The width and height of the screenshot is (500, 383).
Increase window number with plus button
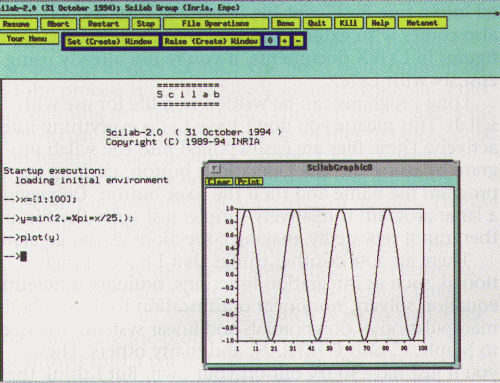click(284, 41)
